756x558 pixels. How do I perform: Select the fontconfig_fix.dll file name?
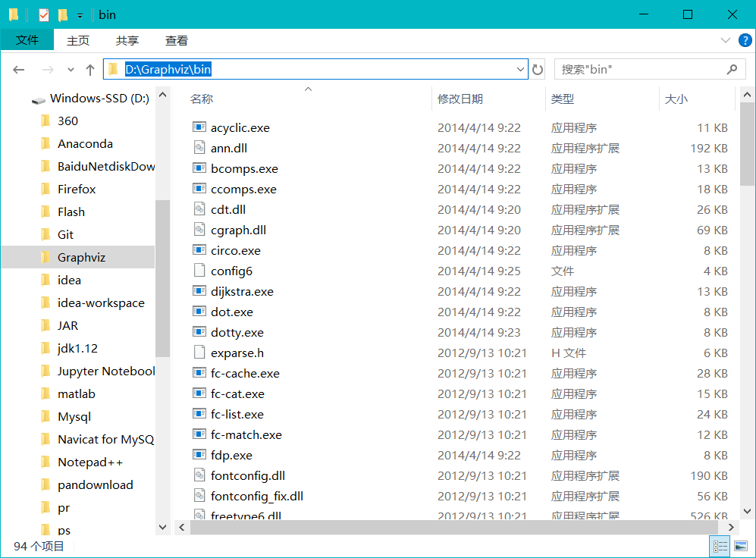(x=256, y=497)
